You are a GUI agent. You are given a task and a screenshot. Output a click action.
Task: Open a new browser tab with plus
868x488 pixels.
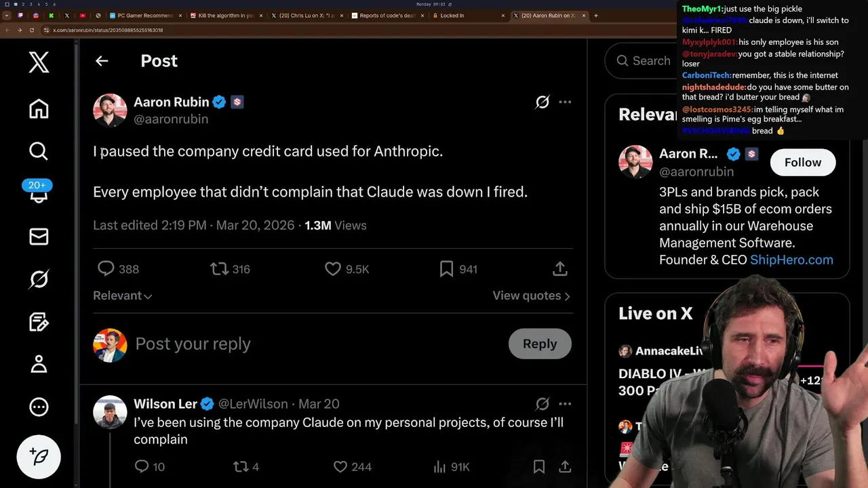[x=596, y=16]
